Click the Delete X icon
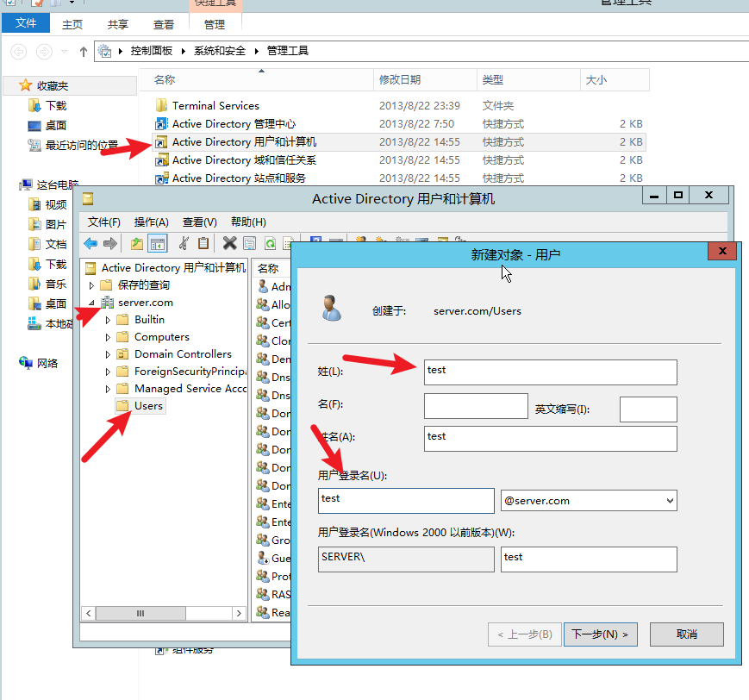749x700 pixels. tap(230, 244)
